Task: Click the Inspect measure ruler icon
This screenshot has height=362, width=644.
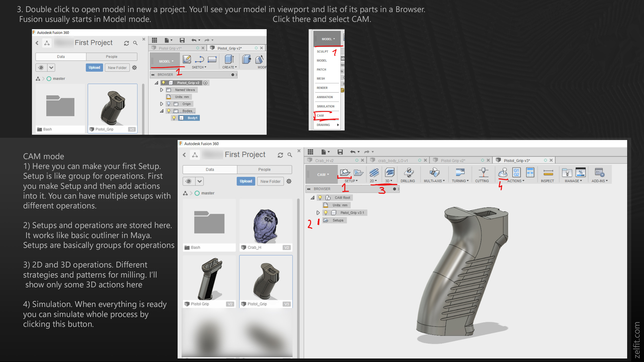Action: pos(548,172)
